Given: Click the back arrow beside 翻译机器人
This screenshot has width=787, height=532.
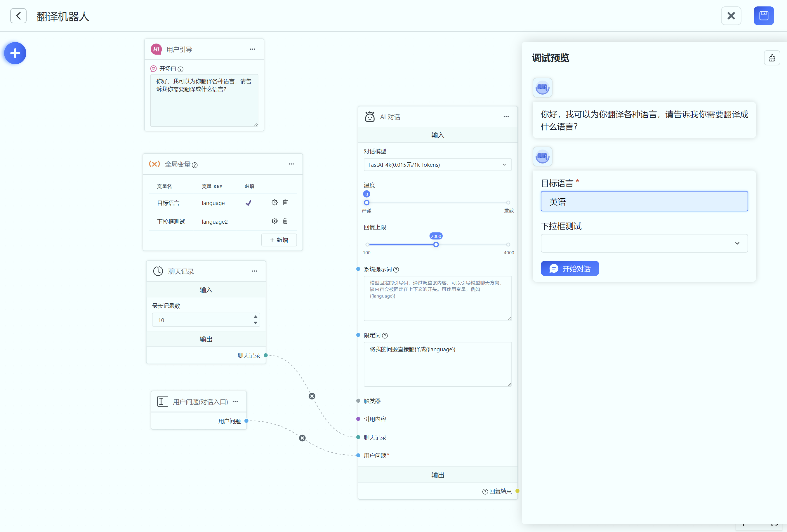Looking at the screenshot, I should pos(18,16).
